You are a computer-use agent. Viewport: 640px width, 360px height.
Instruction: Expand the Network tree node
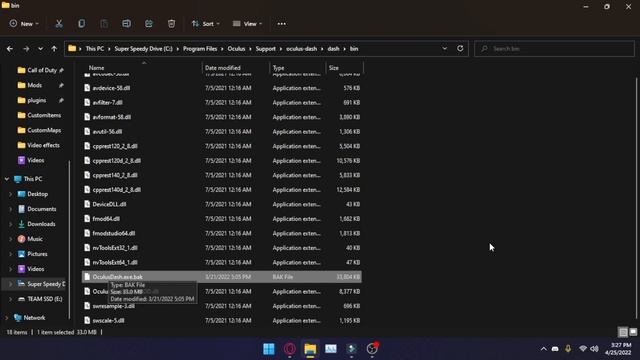tap(7, 318)
